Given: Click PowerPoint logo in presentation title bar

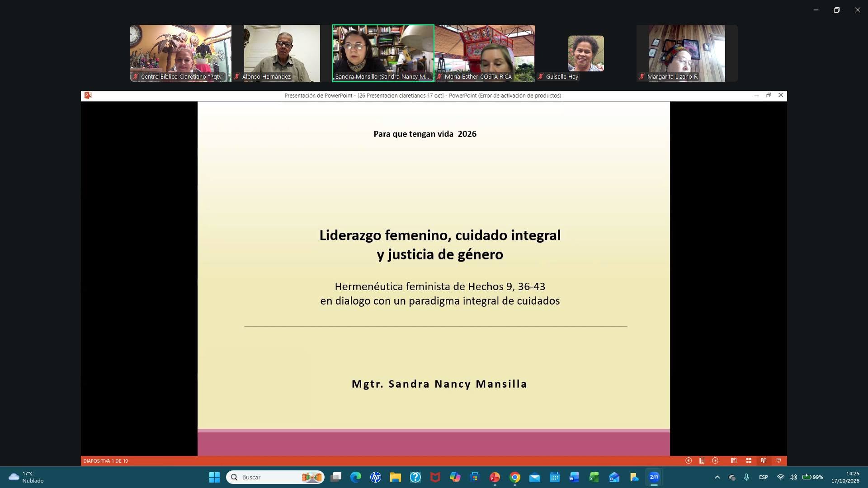Looking at the screenshot, I should [88, 95].
